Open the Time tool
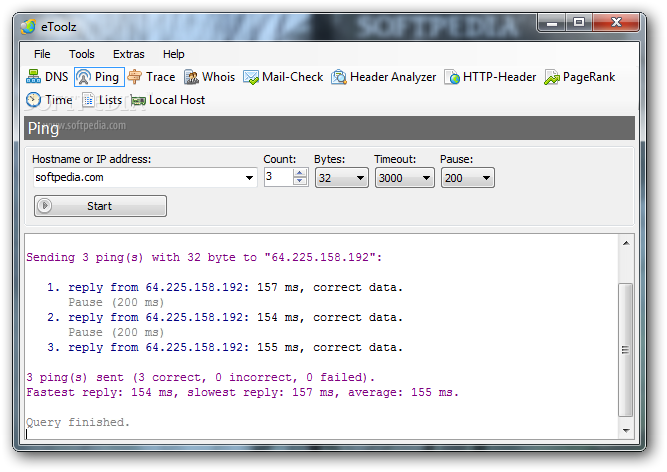The height and width of the screenshot is (472, 667). tap(49, 100)
